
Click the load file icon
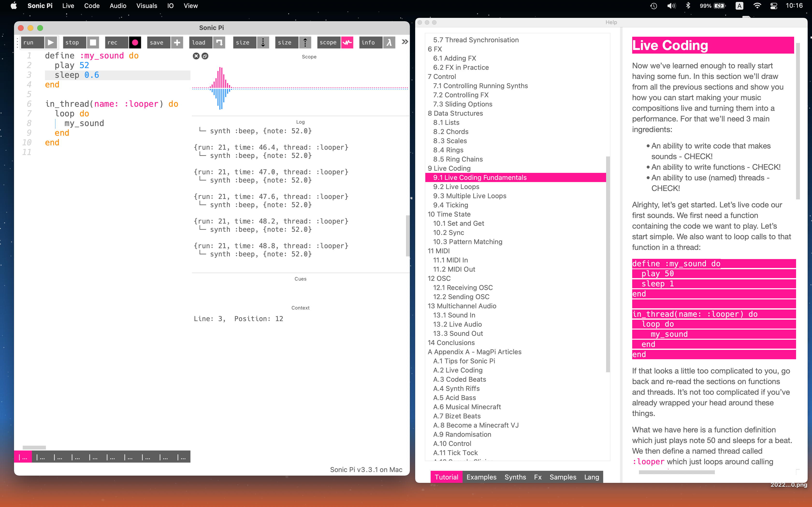tap(219, 42)
